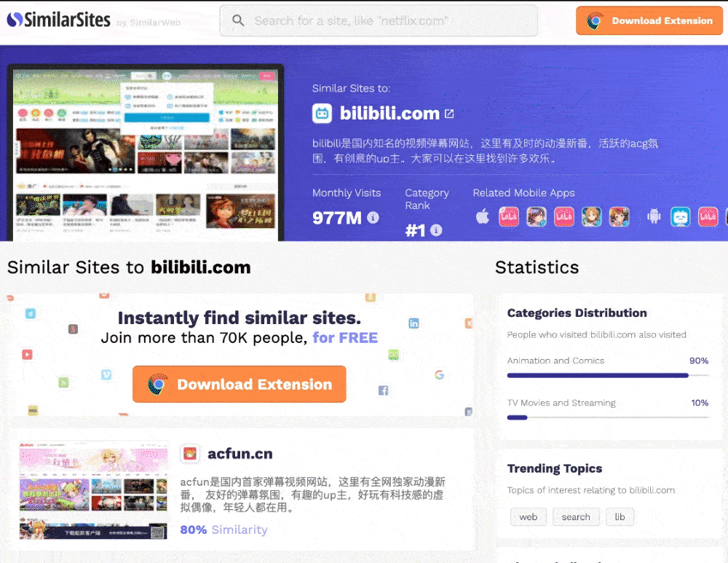Open the external link icon beside bilibili.com
The height and width of the screenshot is (563, 728).
pyautogui.click(x=449, y=114)
